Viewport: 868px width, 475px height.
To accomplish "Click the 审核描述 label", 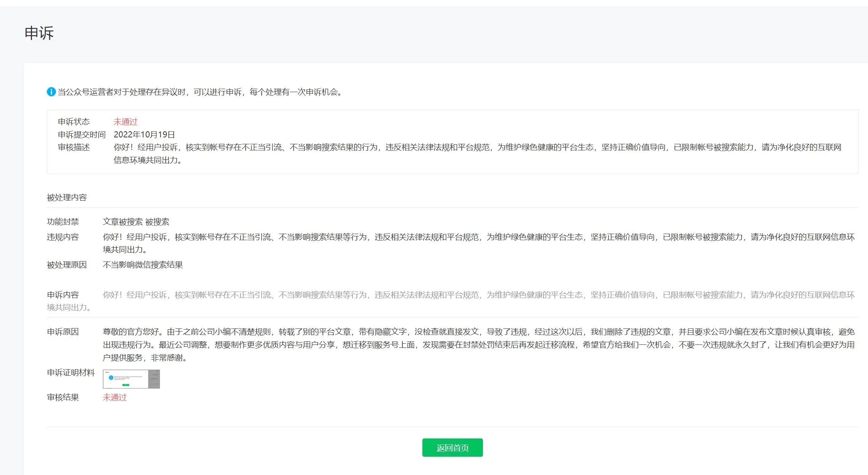I will (74, 147).
